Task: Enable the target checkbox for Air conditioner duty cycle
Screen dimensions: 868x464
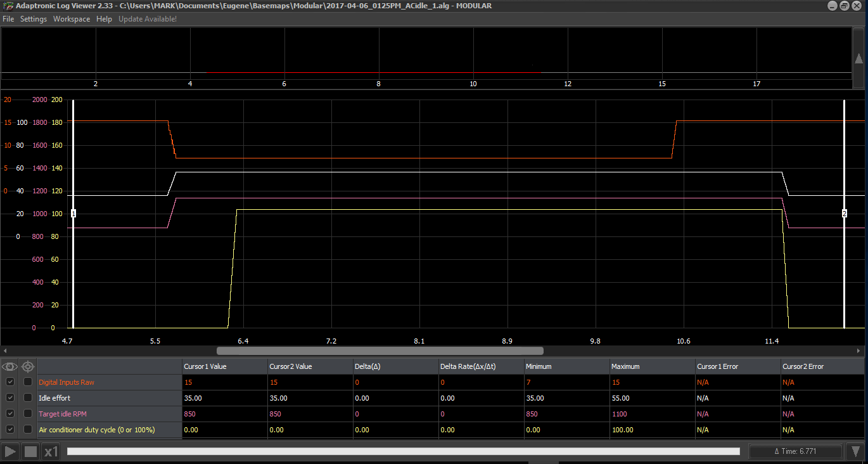Action: click(x=28, y=430)
